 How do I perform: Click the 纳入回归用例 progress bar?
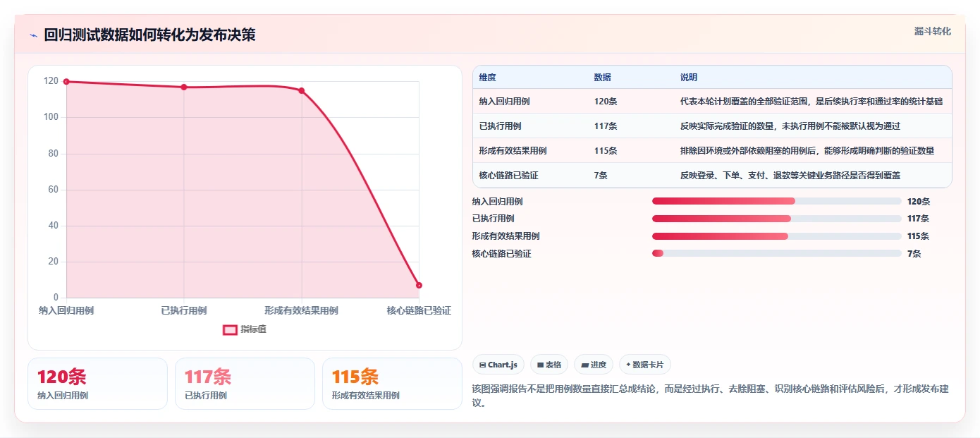point(777,201)
